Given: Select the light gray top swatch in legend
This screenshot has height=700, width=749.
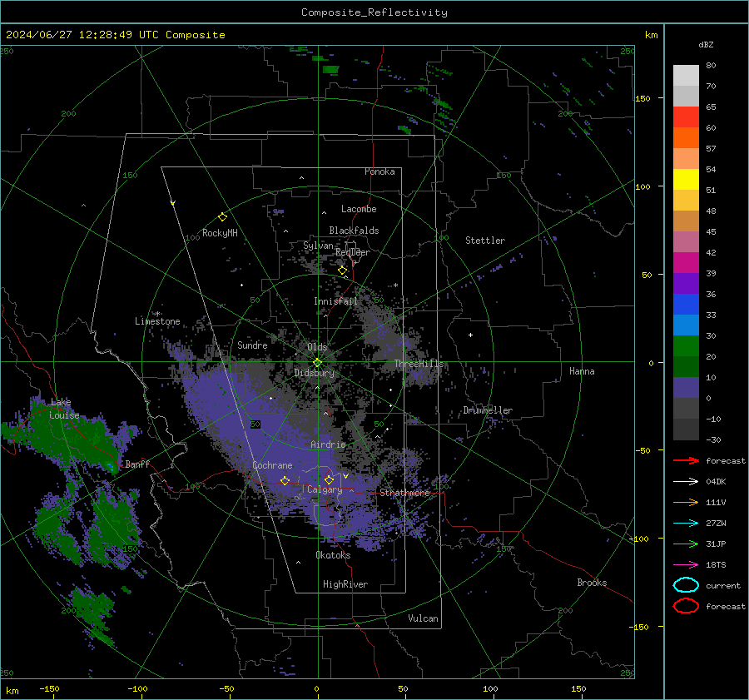Looking at the screenshot, I should click(686, 75).
